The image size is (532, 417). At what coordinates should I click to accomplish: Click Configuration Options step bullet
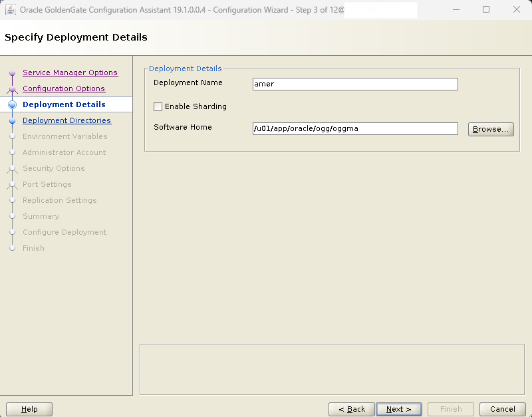point(12,89)
